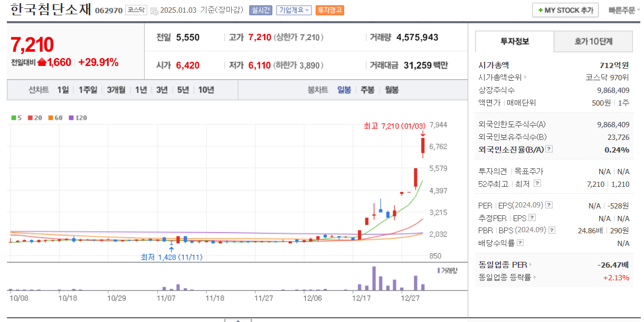This screenshot has height=322, width=644.
Task: Click the 상한가 7,210 text
Action: click(298, 37)
